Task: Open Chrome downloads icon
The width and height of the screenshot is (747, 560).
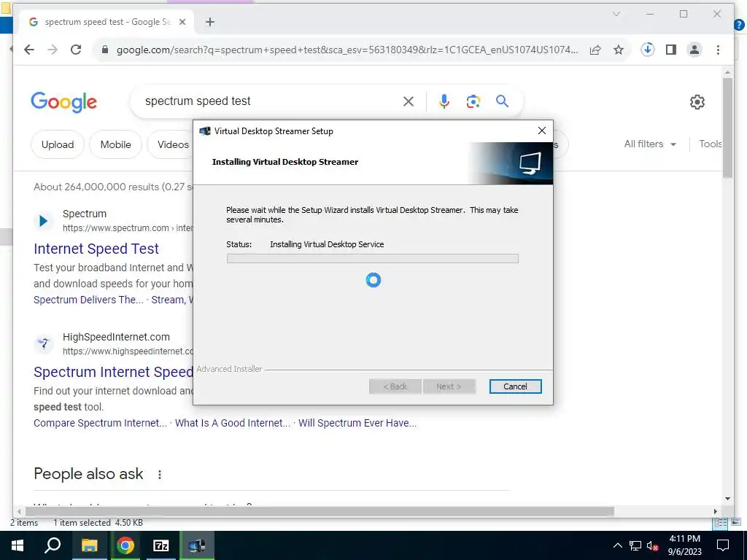Action: pyautogui.click(x=648, y=50)
